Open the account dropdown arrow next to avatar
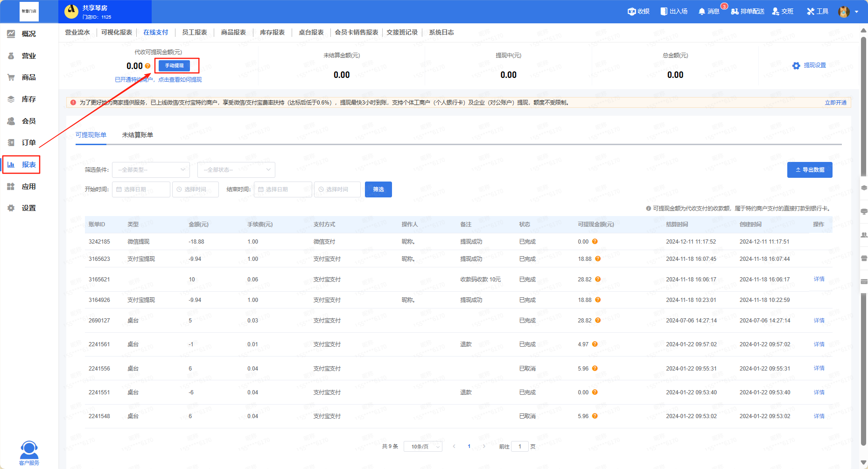Viewport: 868px width, 469px height. [x=857, y=12]
